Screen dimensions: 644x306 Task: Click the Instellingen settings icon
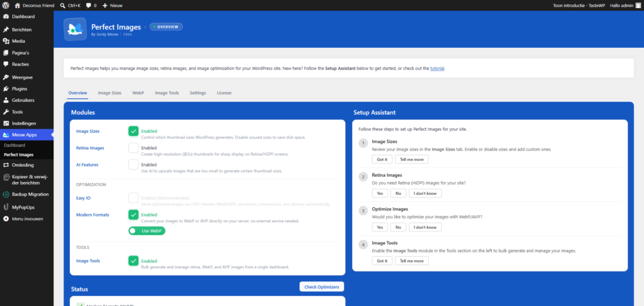(6, 123)
